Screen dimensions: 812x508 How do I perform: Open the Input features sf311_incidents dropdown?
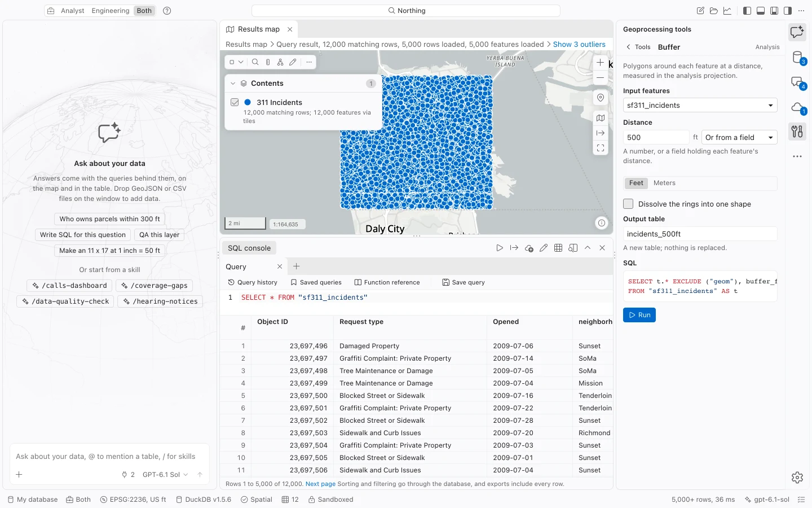700,106
